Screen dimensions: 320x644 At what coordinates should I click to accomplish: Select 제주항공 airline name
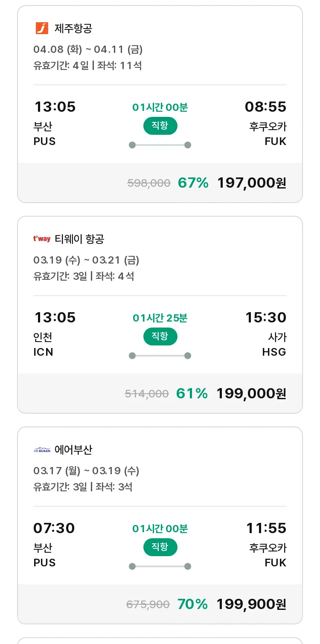73,29
